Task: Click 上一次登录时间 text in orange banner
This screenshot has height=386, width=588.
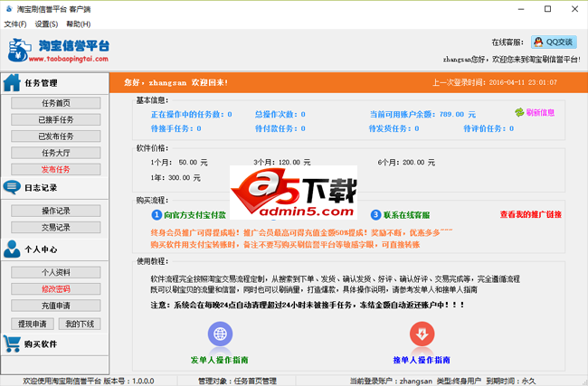Action: point(495,82)
